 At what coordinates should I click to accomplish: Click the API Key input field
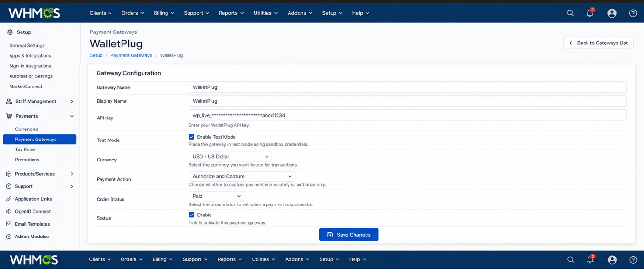[407, 115]
